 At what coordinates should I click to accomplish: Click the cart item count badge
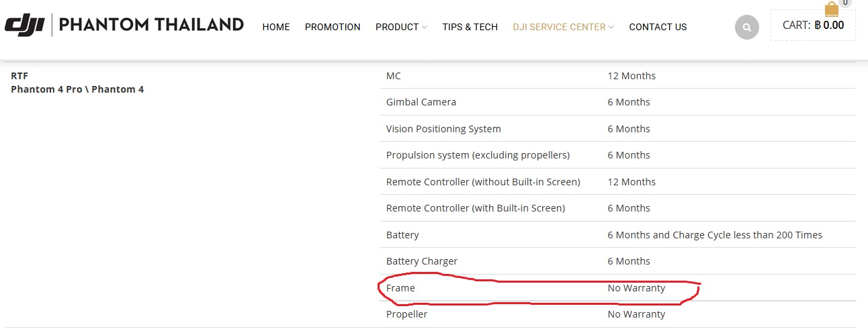[845, 3]
